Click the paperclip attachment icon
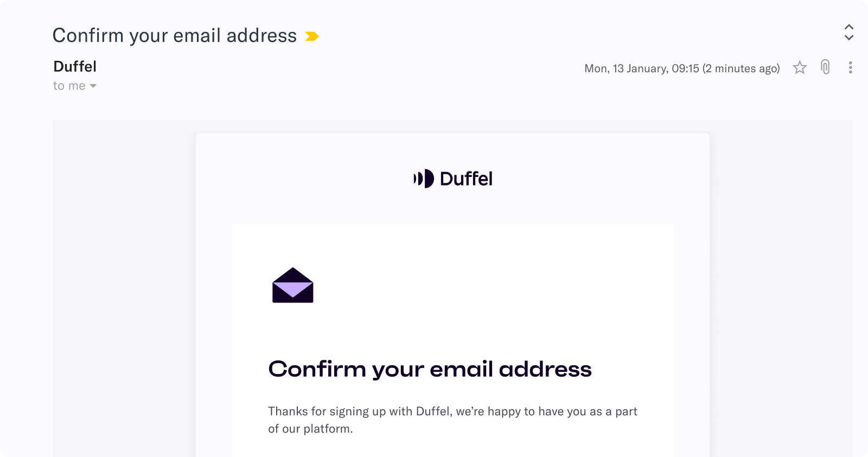Image resolution: width=868 pixels, height=457 pixels. (825, 67)
